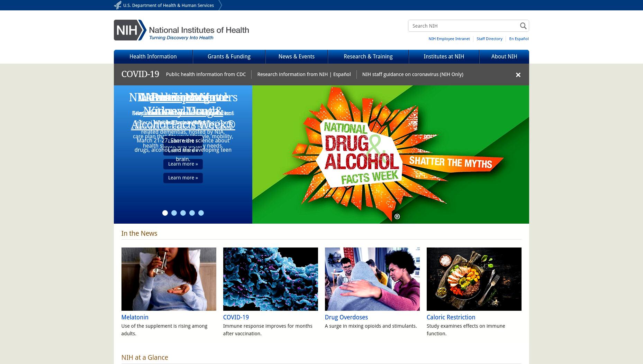This screenshot has height=364, width=643.
Task: Select the fourth carousel slide dot
Action: (192, 213)
